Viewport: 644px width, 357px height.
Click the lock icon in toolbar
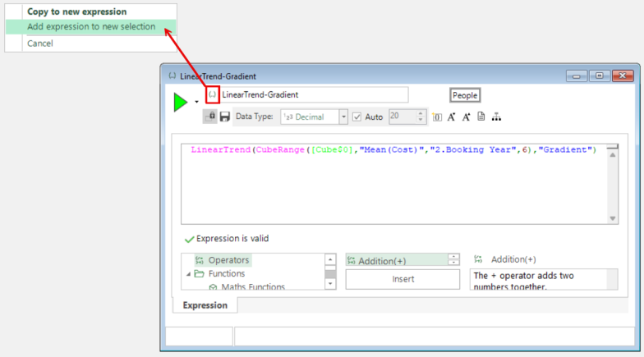210,117
